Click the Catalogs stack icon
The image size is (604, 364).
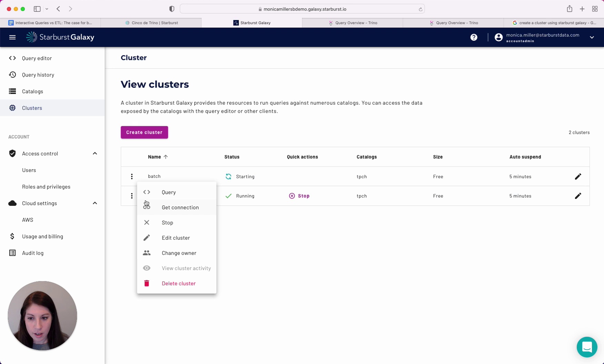point(12,91)
